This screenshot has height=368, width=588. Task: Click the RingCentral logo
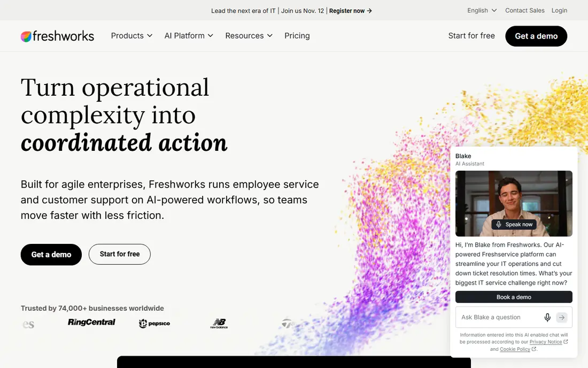[x=91, y=322]
